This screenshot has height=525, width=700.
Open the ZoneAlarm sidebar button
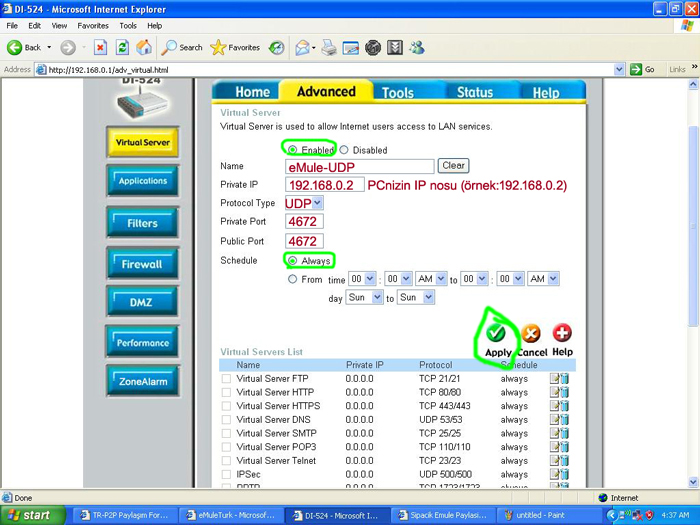point(142,381)
